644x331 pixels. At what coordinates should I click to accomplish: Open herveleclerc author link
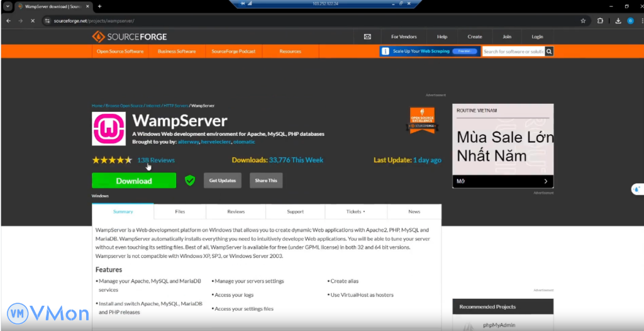pos(216,142)
